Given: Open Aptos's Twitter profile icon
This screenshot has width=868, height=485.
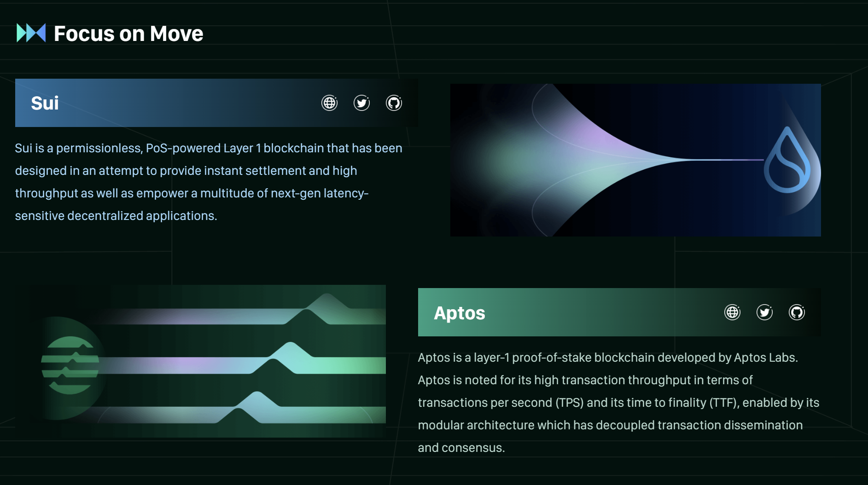Looking at the screenshot, I should [765, 312].
